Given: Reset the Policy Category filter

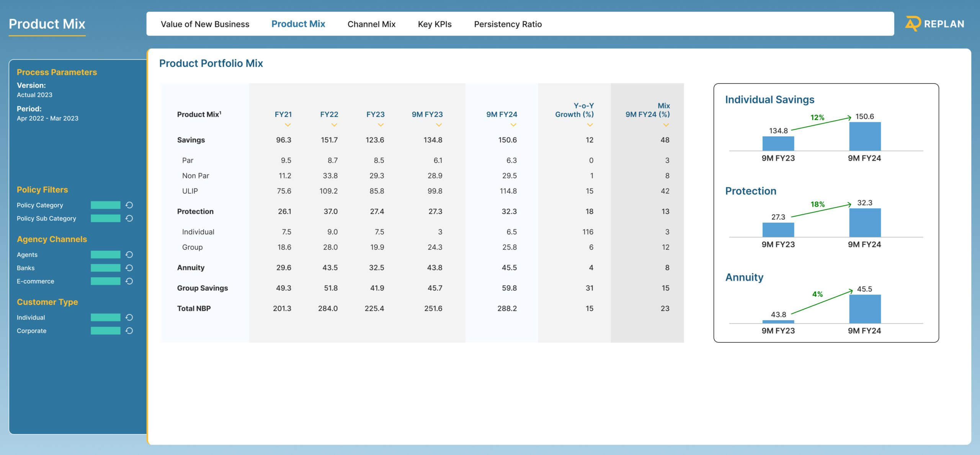Looking at the screenshot, I should pos(129,205).
